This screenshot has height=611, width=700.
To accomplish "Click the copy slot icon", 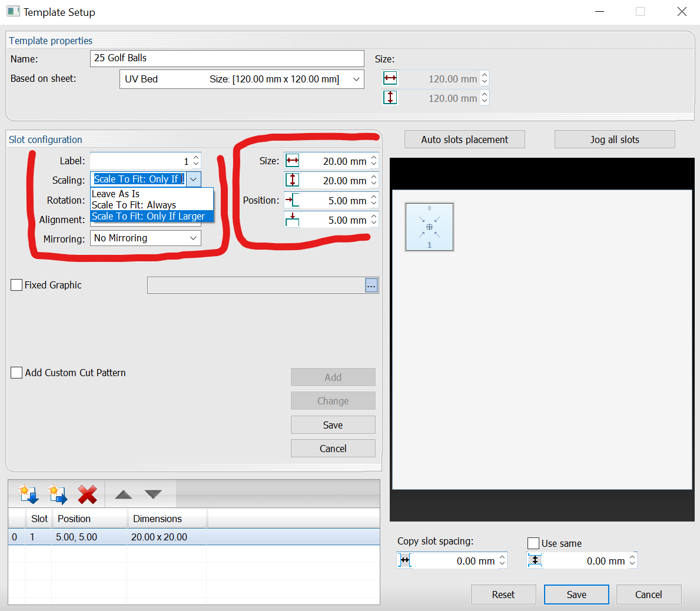I will coord(58,494).
